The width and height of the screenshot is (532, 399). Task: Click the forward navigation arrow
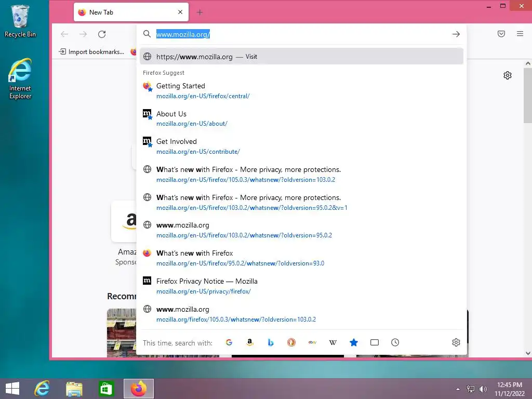click(83, 34)
